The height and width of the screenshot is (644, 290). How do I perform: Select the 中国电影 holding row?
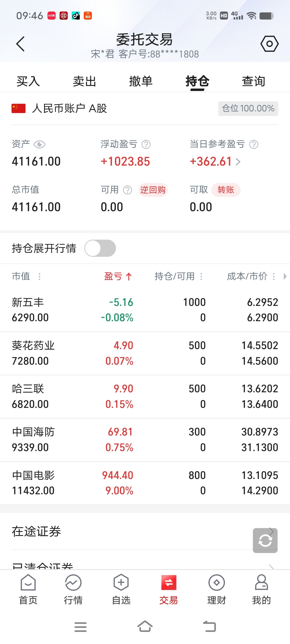[145, 483]
